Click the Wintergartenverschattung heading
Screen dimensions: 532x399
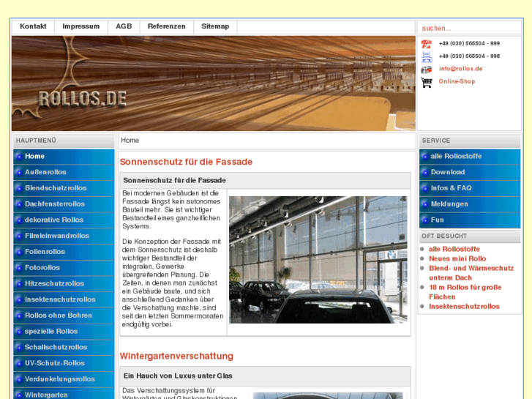point(176,357)
